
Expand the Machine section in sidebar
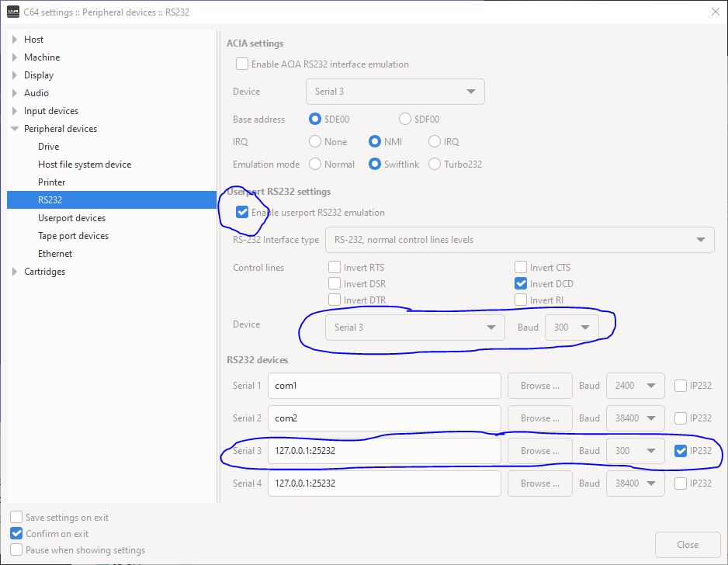pos(14,57)
